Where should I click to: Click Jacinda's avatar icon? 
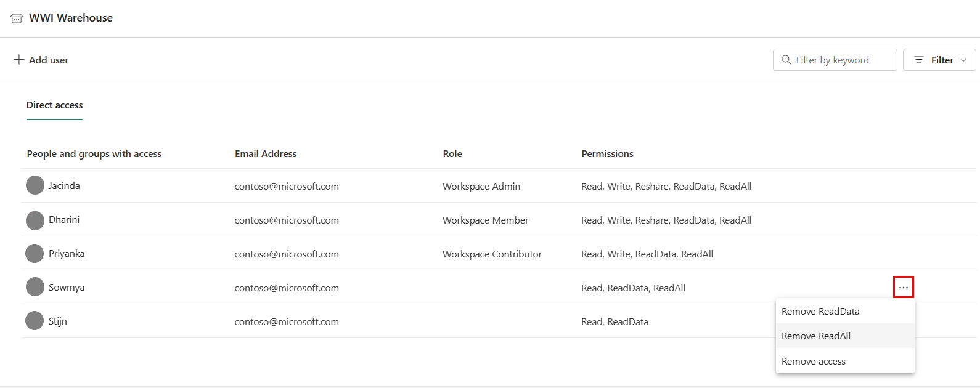[35, 185]
